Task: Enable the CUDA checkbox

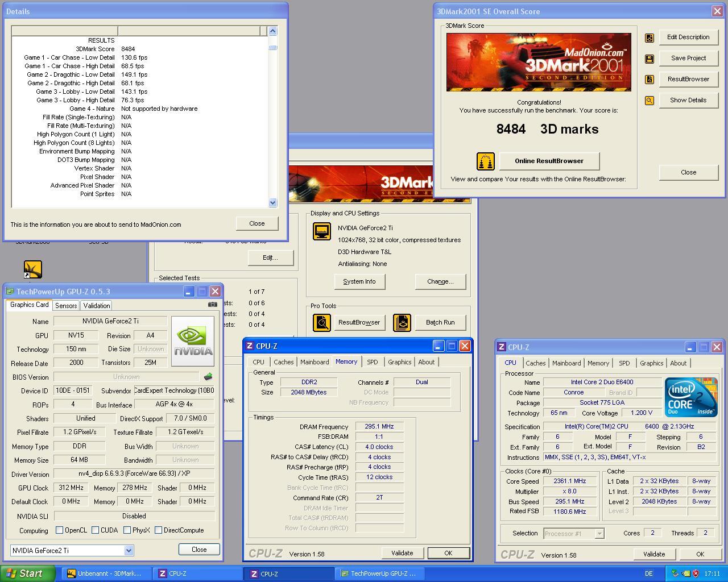Action: [x=95, y=530]
